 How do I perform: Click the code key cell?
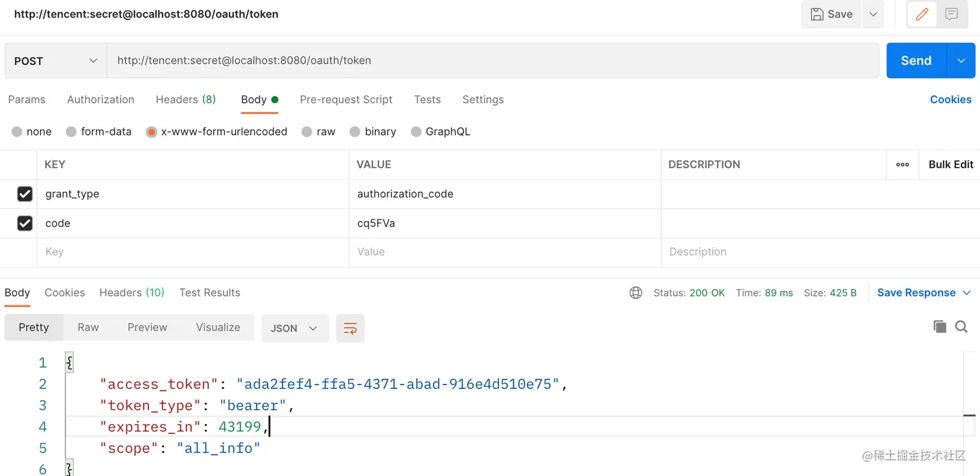tap(192, 223)
